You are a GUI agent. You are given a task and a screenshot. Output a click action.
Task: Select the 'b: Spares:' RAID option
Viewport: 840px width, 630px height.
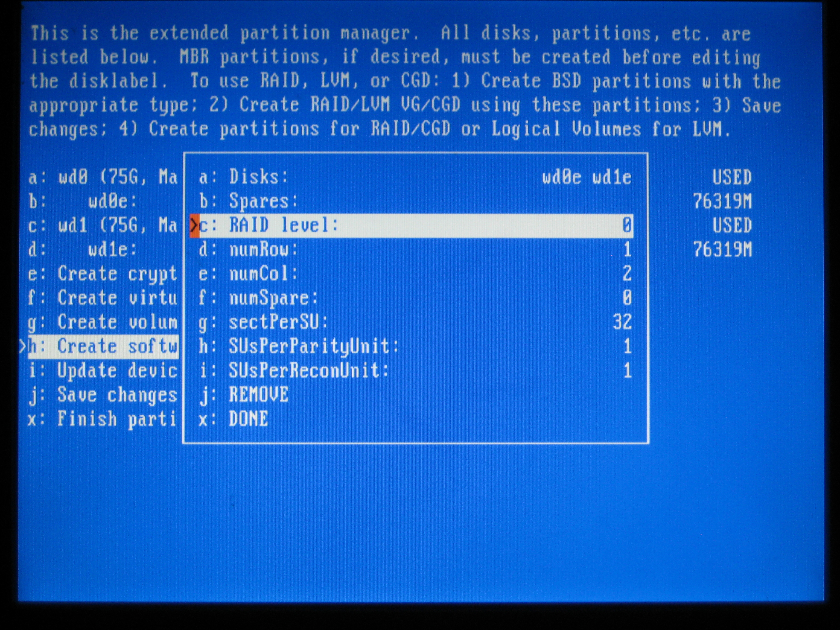point(415,201)
